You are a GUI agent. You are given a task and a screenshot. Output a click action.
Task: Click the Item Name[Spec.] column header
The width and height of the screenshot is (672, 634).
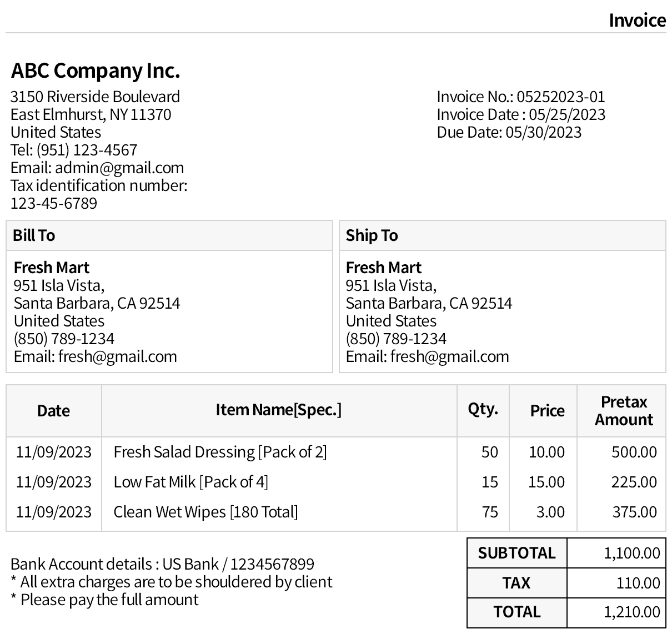point(278,410)
